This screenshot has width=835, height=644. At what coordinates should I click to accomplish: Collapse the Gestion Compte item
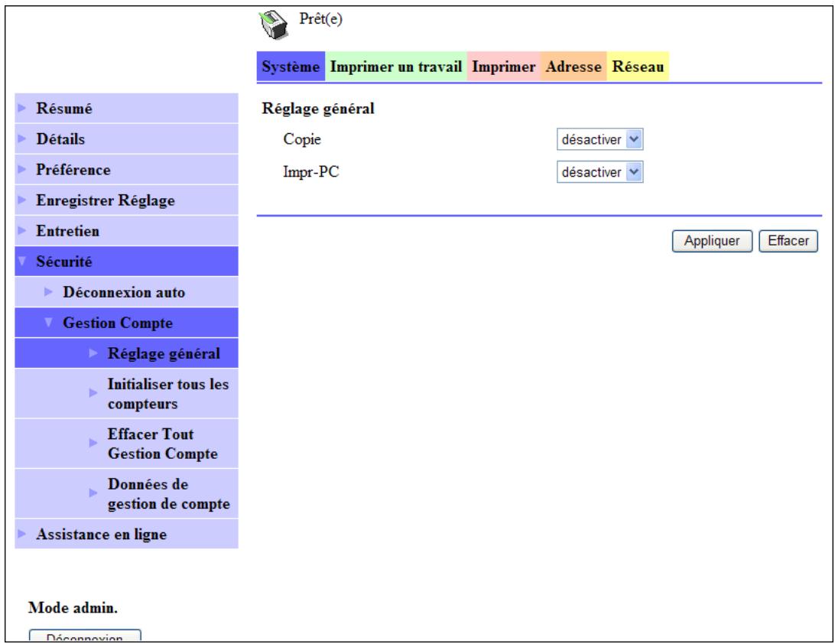(126, 323)
